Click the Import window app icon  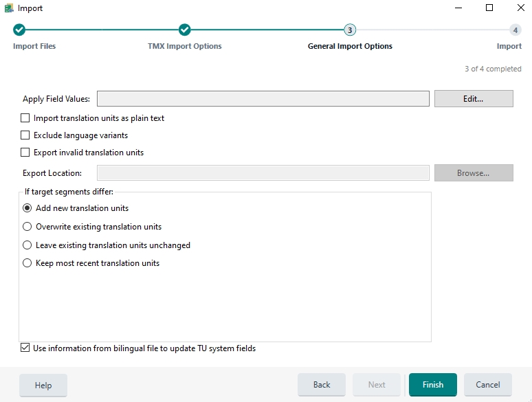9,8
